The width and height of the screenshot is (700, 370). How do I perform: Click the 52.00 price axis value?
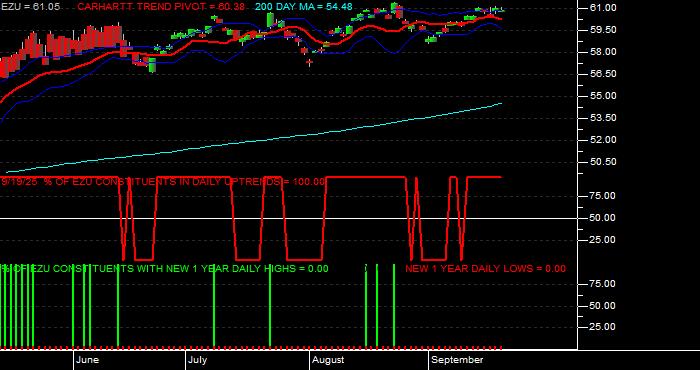(x=604, y=140)
